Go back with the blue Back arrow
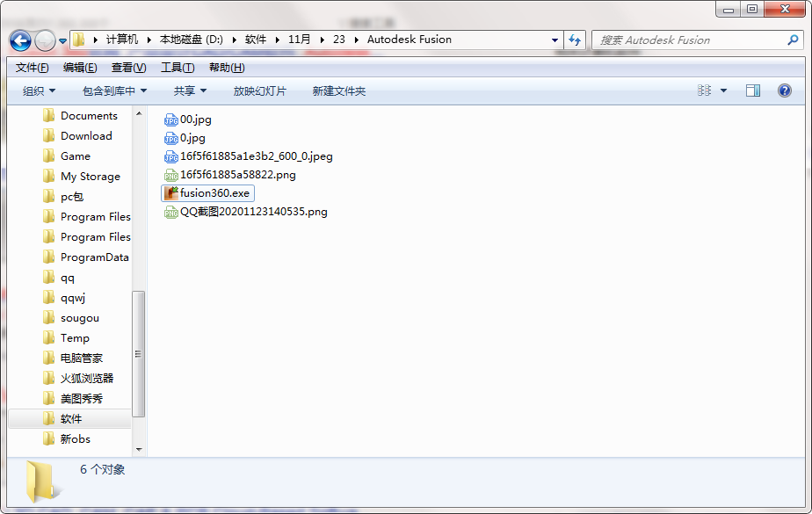 pyautogui.click(x=20, y=40)
